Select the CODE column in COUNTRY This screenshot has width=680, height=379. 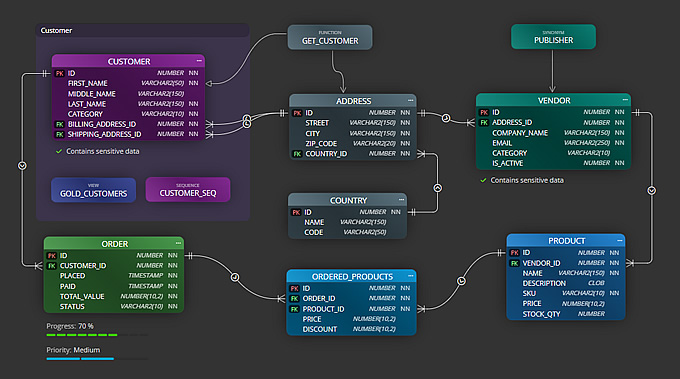[348, 232]
